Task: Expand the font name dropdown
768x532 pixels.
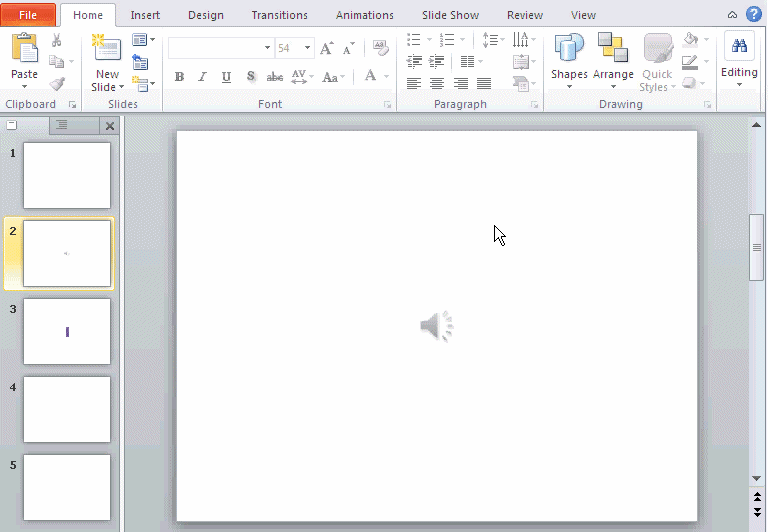Action: (x=267, y=48)
